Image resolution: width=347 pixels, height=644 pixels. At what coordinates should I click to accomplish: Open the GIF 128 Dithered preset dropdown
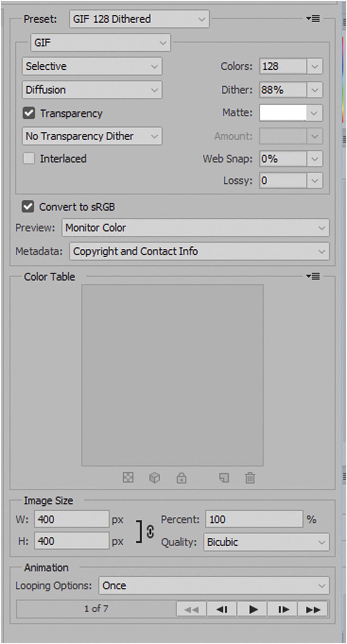coord(139,19)
